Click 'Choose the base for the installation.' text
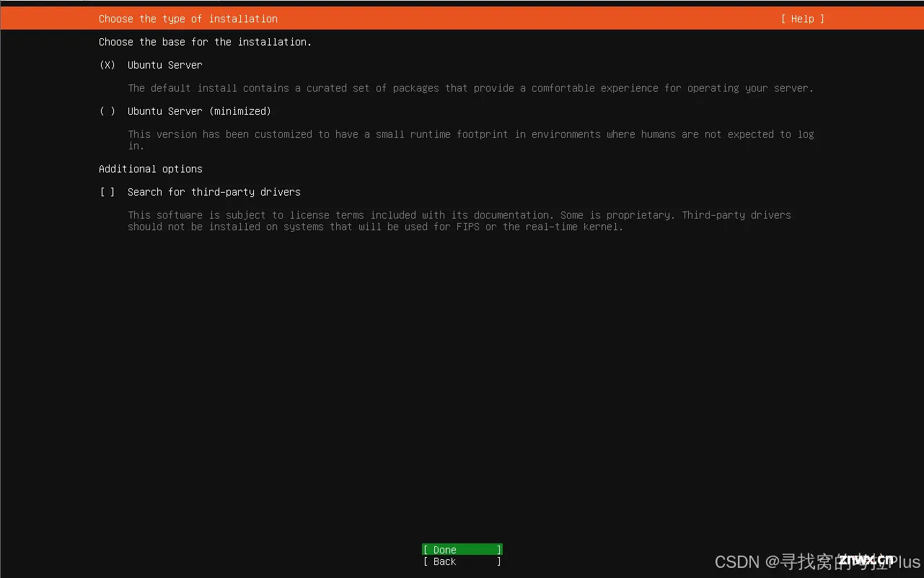 (x=206, y=42)
